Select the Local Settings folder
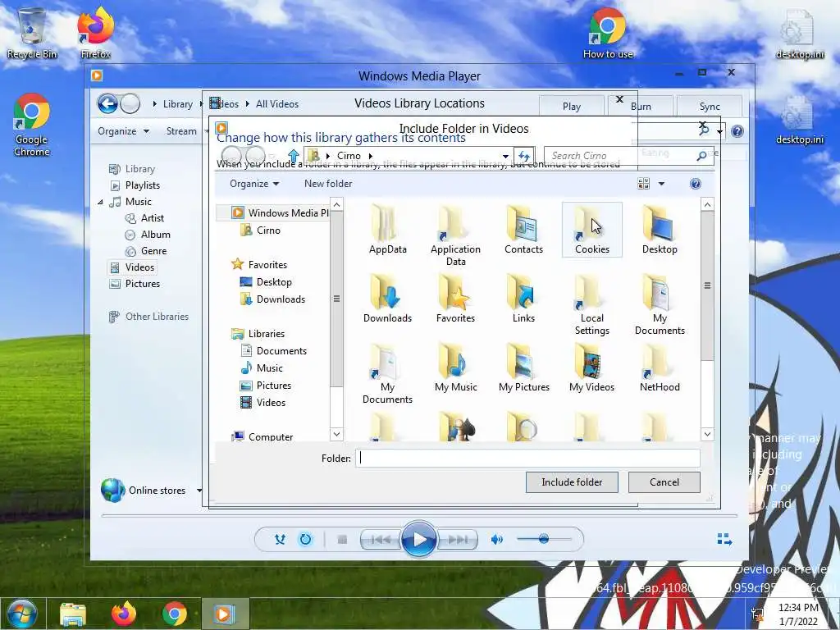 pos(591,305)
